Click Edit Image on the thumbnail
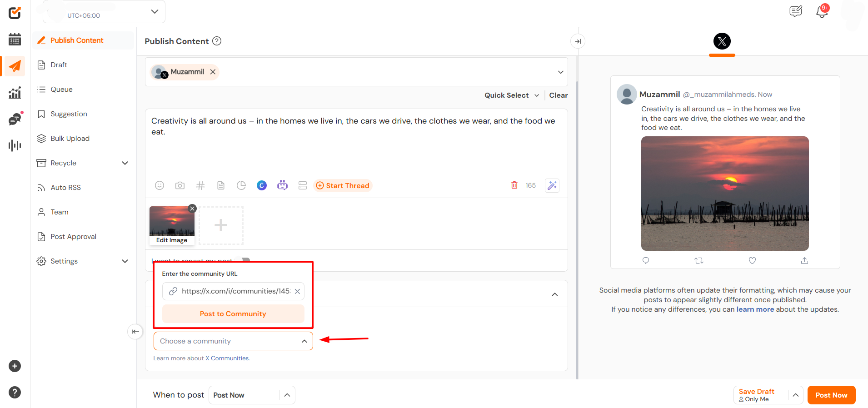This screenshot has height=408, width=868. click(172, 240)
